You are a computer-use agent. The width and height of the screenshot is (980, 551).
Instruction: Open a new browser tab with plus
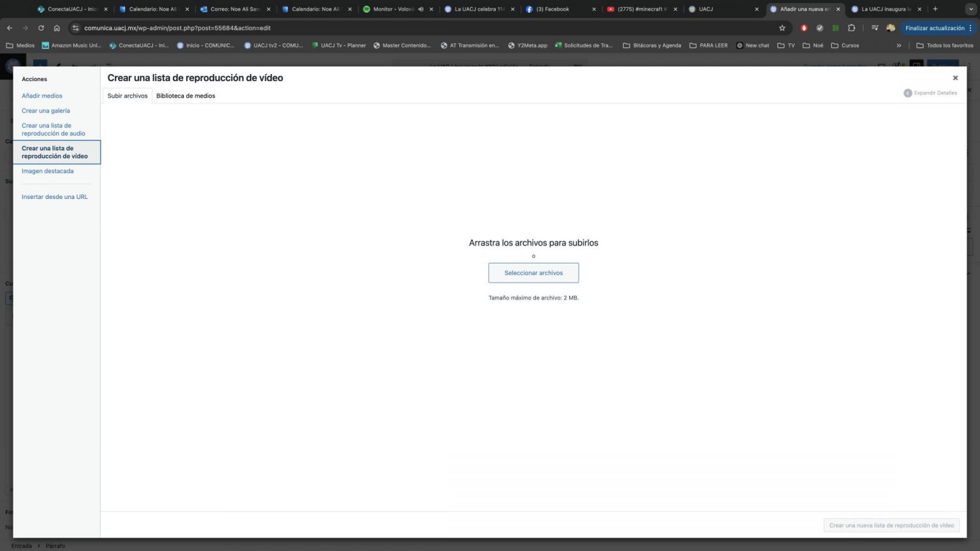click(x=935, y=9)
